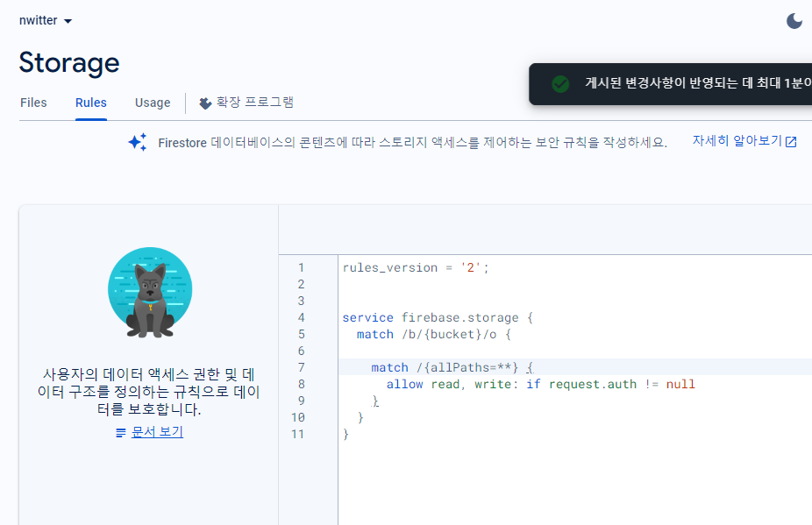The image size is (812, 525).
Task: Click the rules_version line of code
Action: click(416, 267)
